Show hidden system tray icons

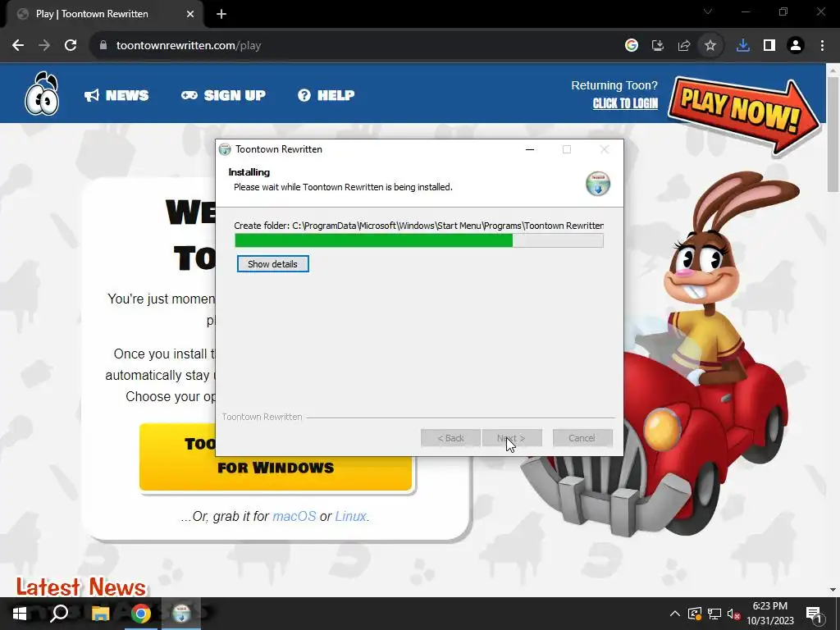point(675,614)
